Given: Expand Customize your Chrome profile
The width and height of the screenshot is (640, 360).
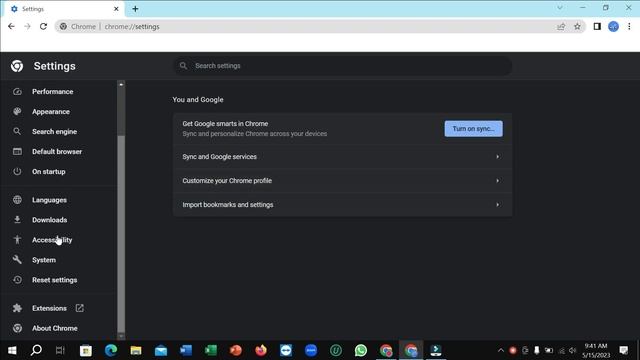Looking at the screenshot, I should click(342, 181).
